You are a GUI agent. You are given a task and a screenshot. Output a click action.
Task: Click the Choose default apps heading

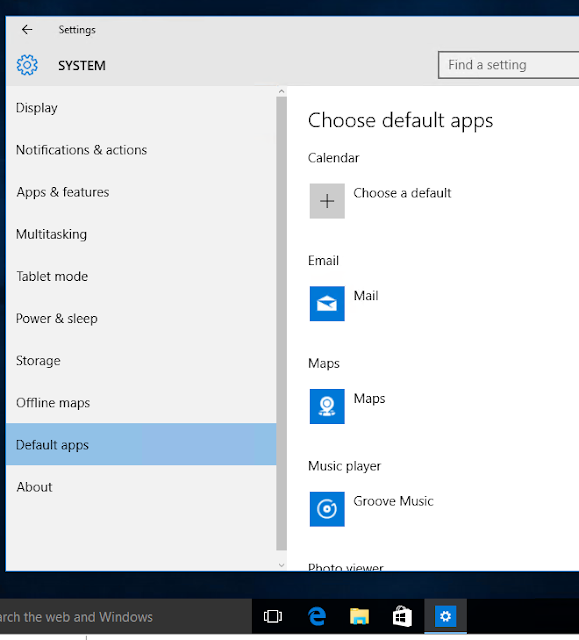400,121
